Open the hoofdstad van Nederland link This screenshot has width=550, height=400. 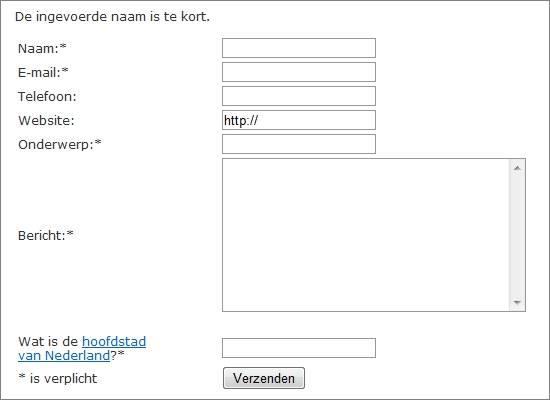coord(82,348)
